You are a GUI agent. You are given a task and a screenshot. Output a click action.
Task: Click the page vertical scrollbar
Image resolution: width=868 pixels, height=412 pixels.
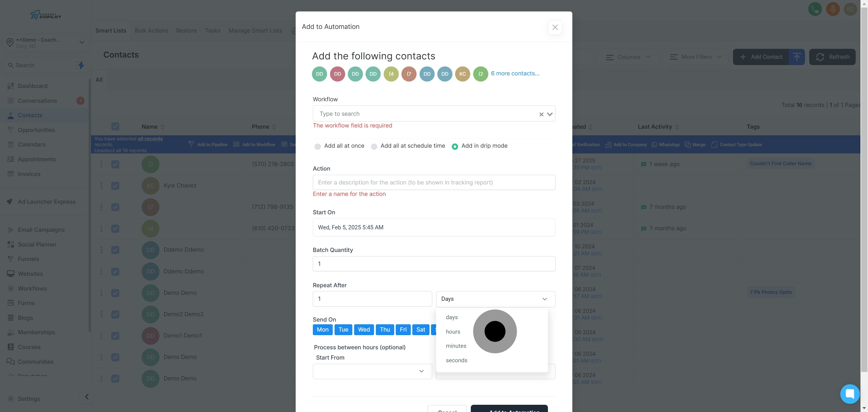[864, 202]
